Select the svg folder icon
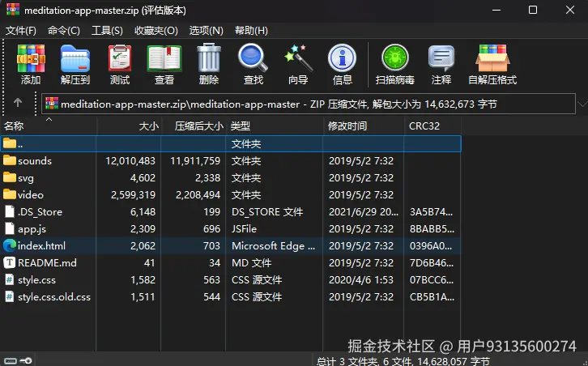 (10, 177)
